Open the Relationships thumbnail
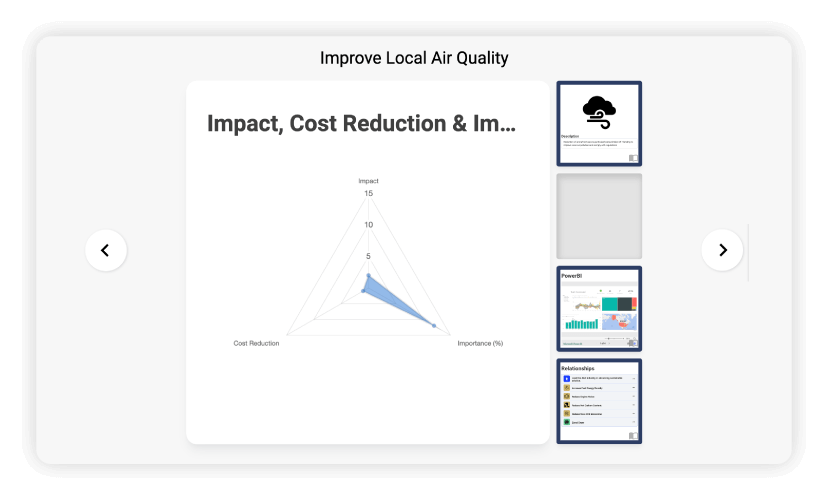The width and height of the screenshot is (828, 500). click(x=599, y=401)
